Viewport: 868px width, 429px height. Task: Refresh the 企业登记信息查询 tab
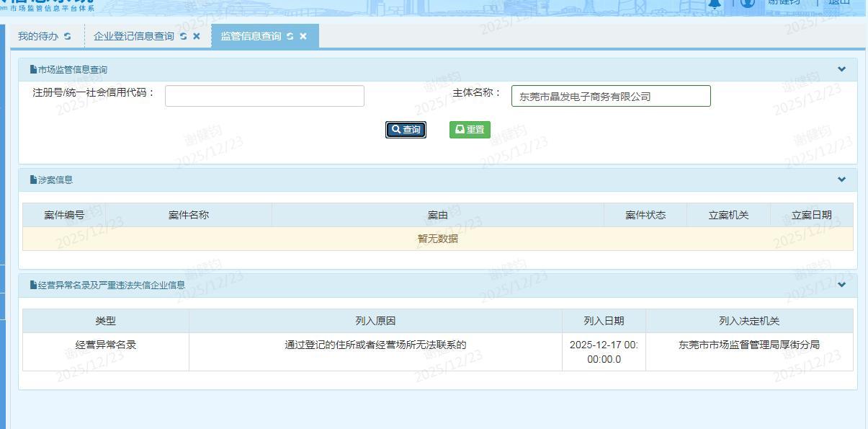184,37
